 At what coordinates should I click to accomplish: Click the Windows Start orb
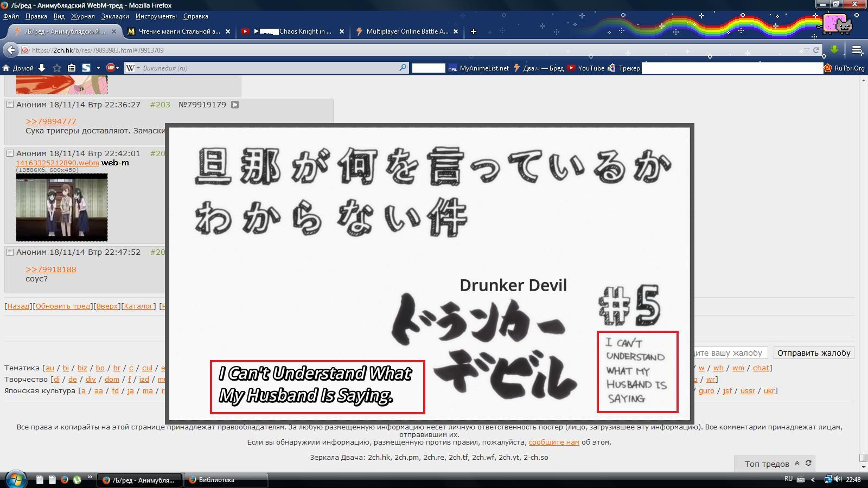(x=15, y=479)
